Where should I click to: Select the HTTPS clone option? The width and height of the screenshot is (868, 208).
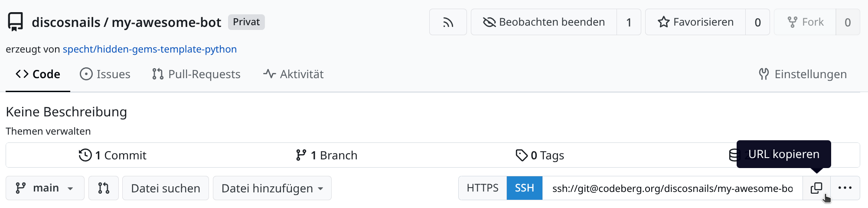pos(483,188)
